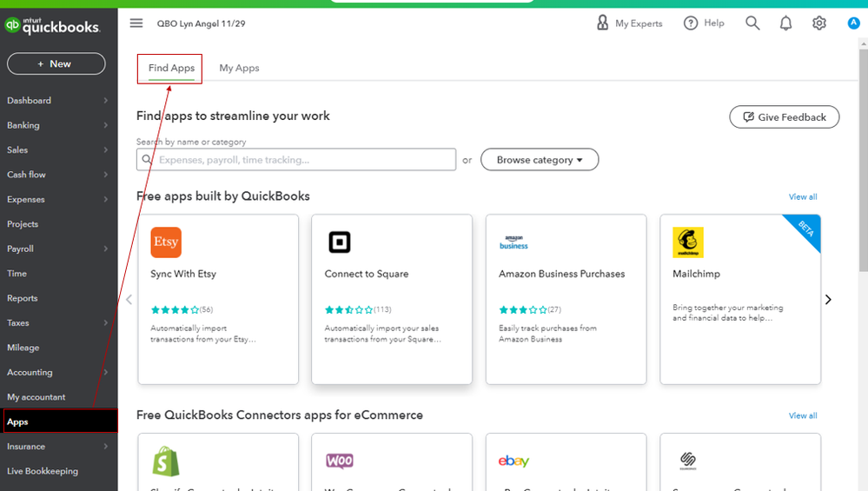The image size is (868, 491).
Task: Click the app search input field
Action: coord(296,159)
